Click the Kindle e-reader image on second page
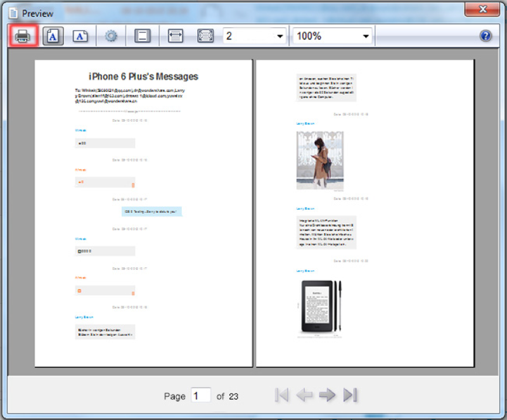The width and height of the screenshot is (507, 420). (321, 307)
